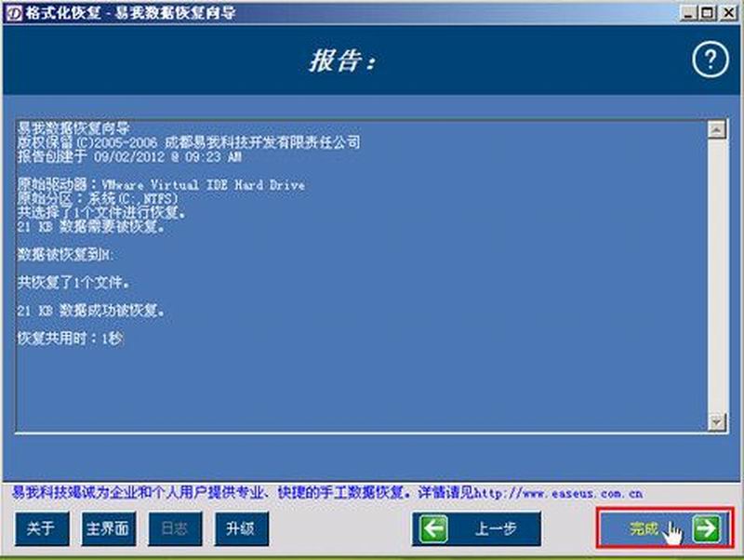Click the 格式化恢复 window title bar
Viewport: 744px width, 560px height.
pos(279,12)
